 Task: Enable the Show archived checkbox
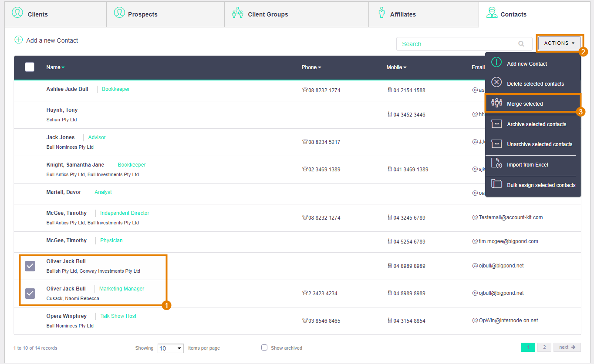point(264,347)
